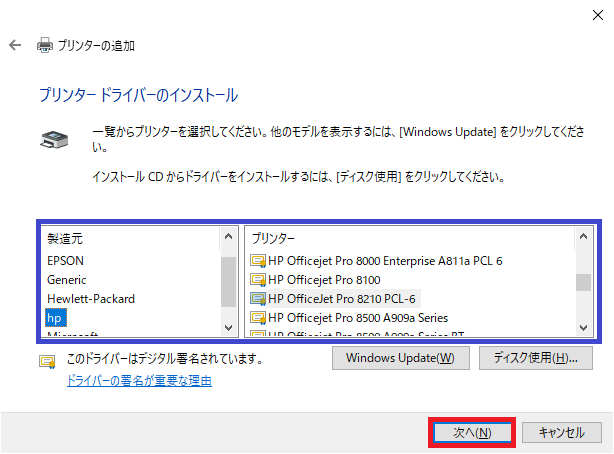Click driver icon of HP Officejet Pro 8100
Viewport: 614px width, 454px height.
(258, 280)
